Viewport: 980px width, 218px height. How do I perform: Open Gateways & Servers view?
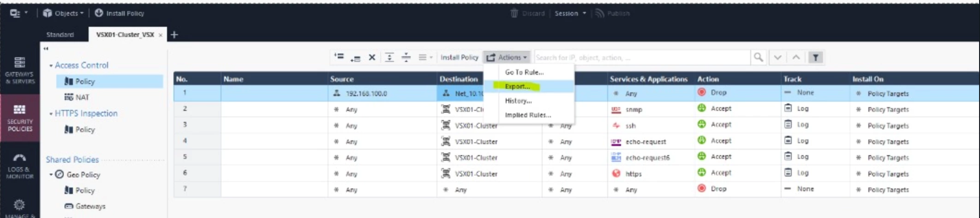point(20,71)
